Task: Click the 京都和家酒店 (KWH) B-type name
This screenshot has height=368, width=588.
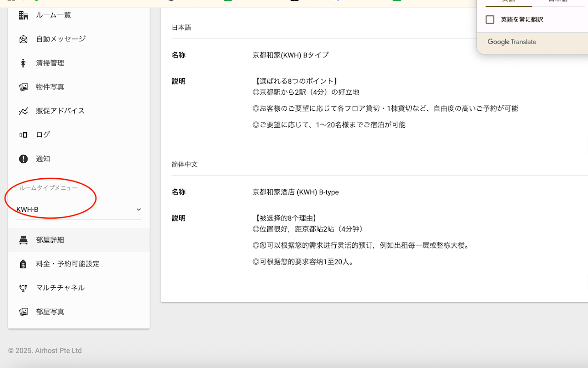Action: point(295,192)
